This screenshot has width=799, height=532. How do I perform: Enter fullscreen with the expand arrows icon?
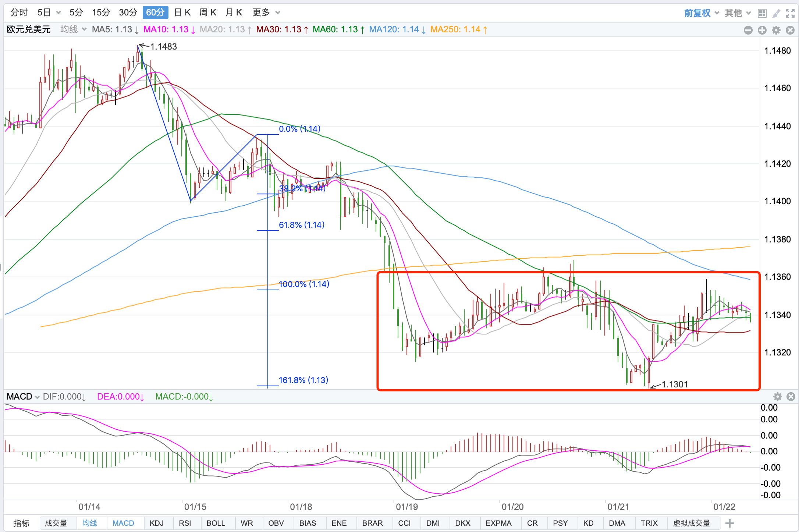click(790, 13)
